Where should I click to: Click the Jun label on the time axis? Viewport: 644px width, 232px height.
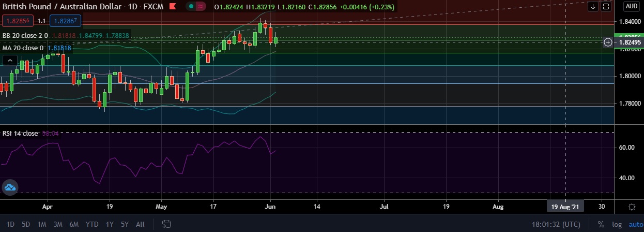click(x=270, y=206)
